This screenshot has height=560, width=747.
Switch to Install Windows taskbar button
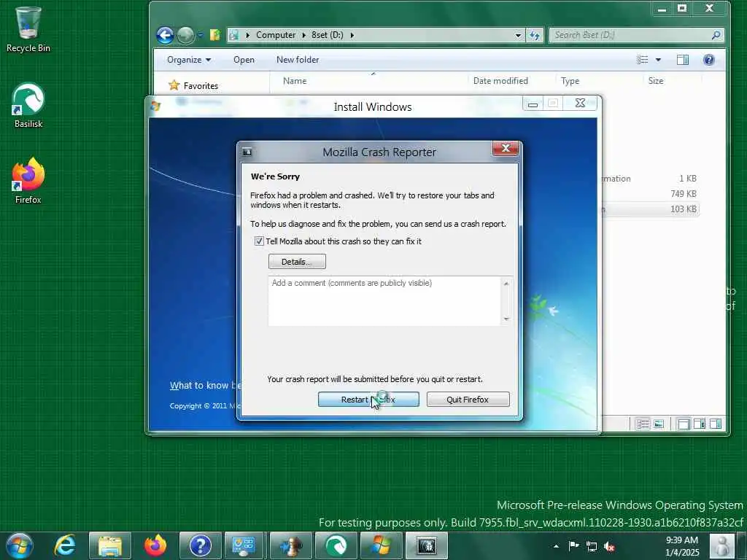(x=381, y=545)
